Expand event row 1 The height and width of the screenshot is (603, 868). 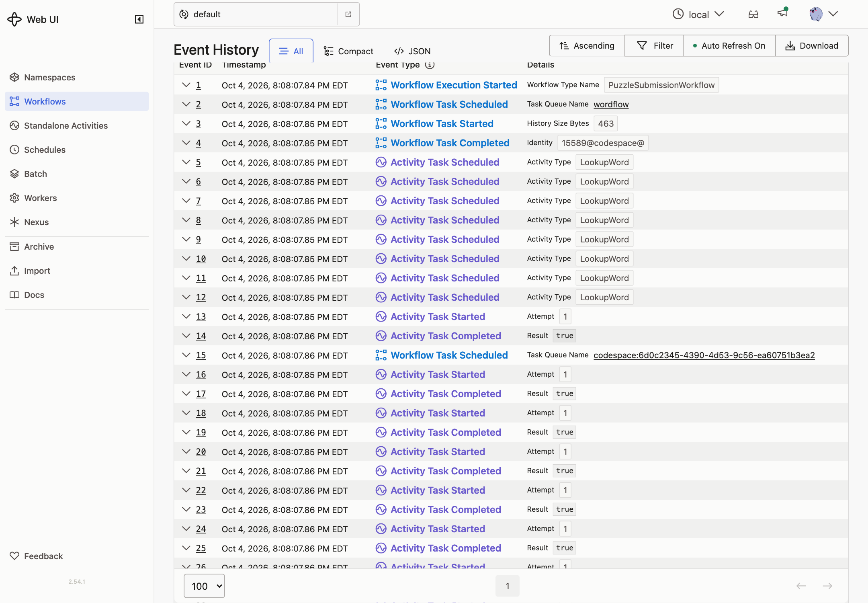(186, 85)
